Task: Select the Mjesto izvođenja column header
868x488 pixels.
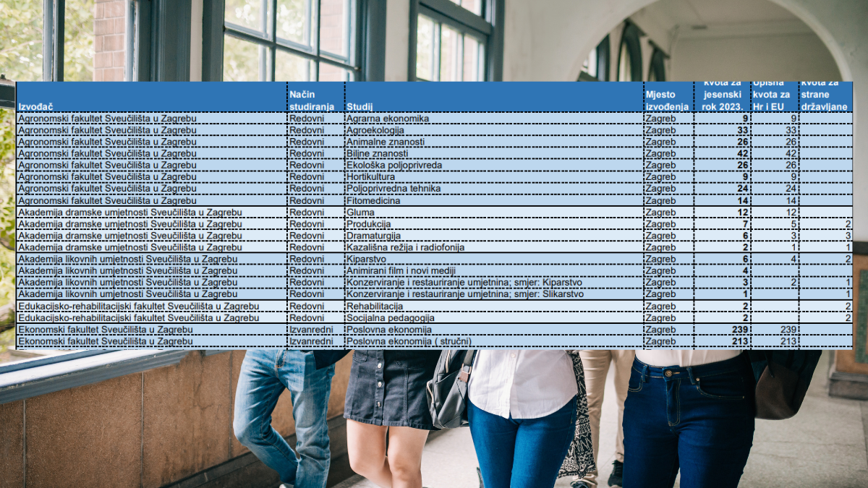Action: [668, 97]
